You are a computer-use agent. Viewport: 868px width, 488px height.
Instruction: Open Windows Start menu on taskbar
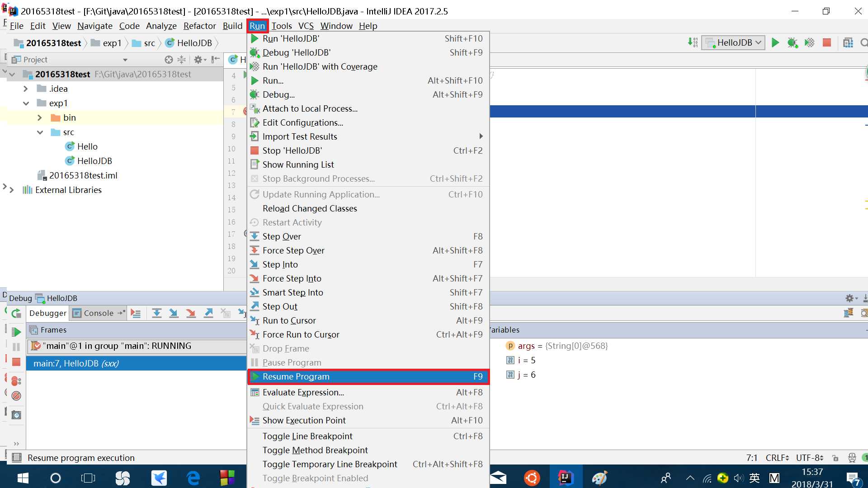pos(22,478)
